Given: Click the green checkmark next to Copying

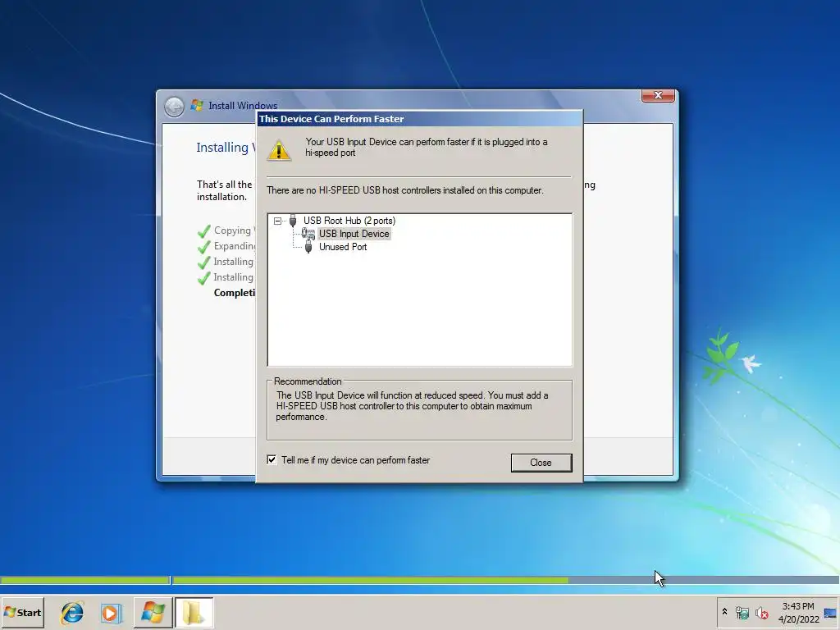Looking at the screenshot, I should click(x=203, y=231).
